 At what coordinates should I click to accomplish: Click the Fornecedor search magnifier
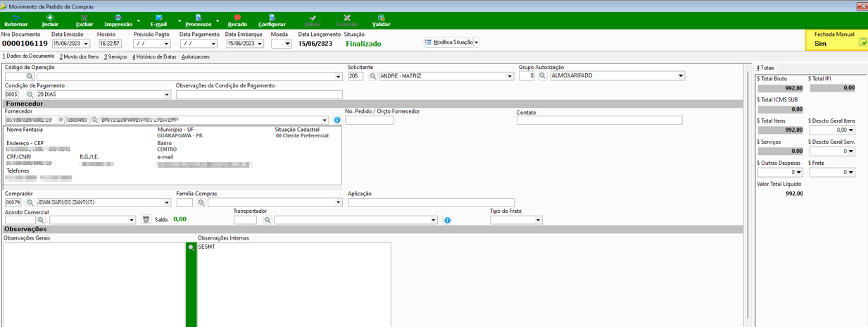pyautogui.click(x=94, y=121)
